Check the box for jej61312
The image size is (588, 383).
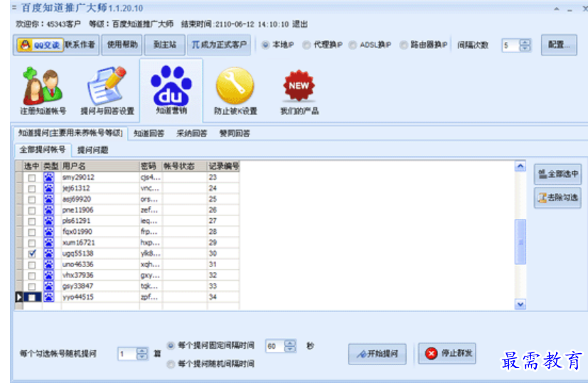(x=32, y=188)
